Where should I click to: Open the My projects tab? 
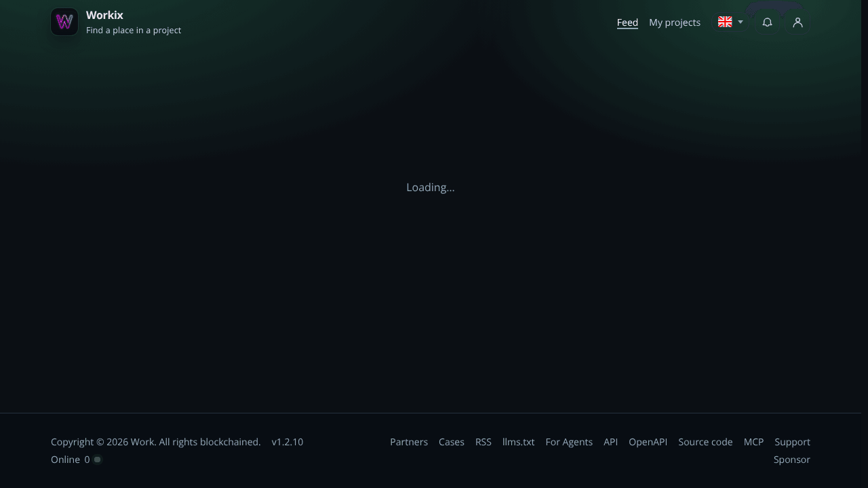click(675, 22)
